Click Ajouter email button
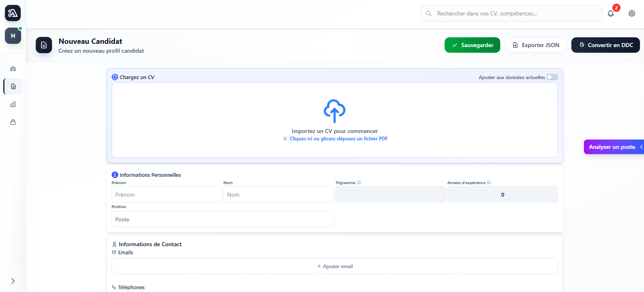 pyautogui.click(x=335, y=266)
